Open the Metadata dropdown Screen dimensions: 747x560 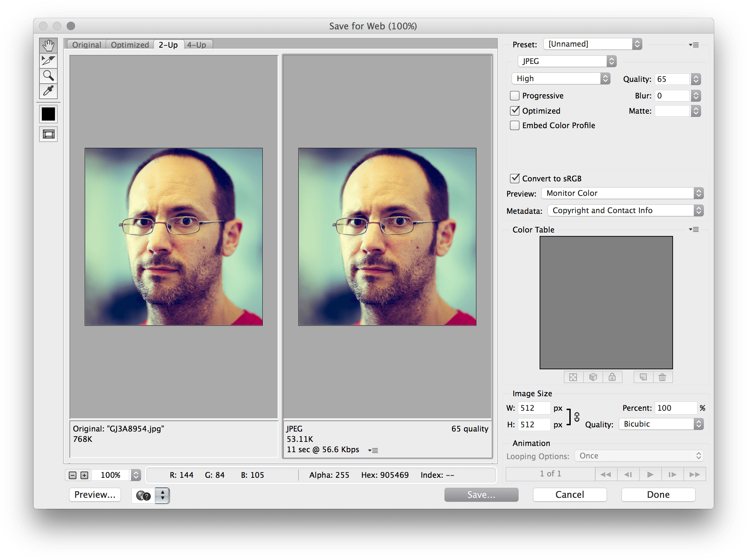click(x=625, y=211)
